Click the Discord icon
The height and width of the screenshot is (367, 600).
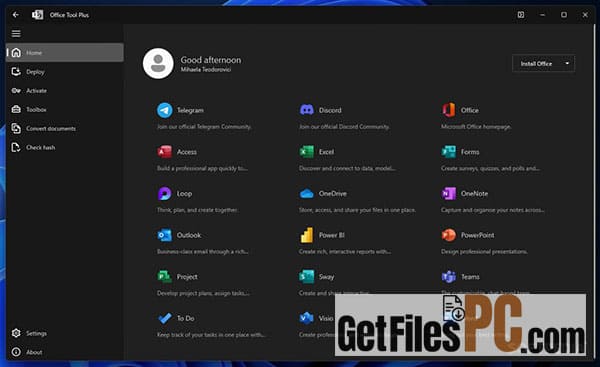click(307, 110)
